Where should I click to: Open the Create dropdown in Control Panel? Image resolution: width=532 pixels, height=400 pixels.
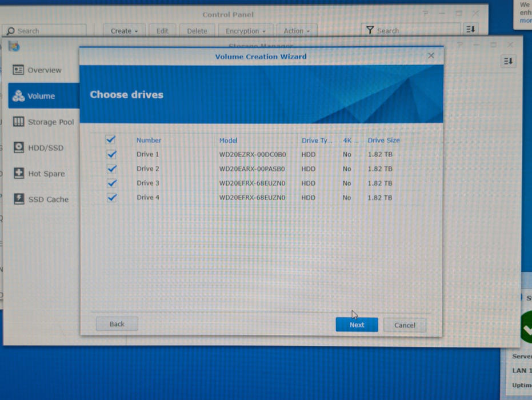123,30
